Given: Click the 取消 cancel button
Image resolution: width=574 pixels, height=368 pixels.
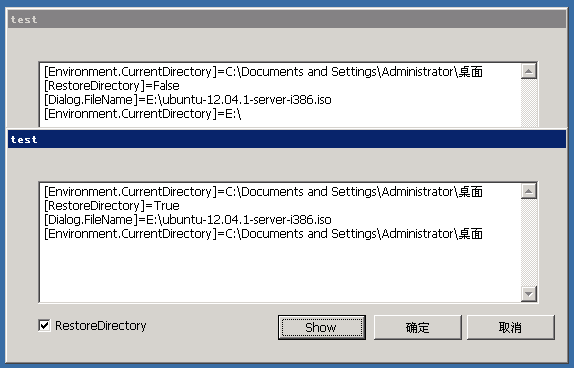Looking at the screenshot, I should click(511, 327).
